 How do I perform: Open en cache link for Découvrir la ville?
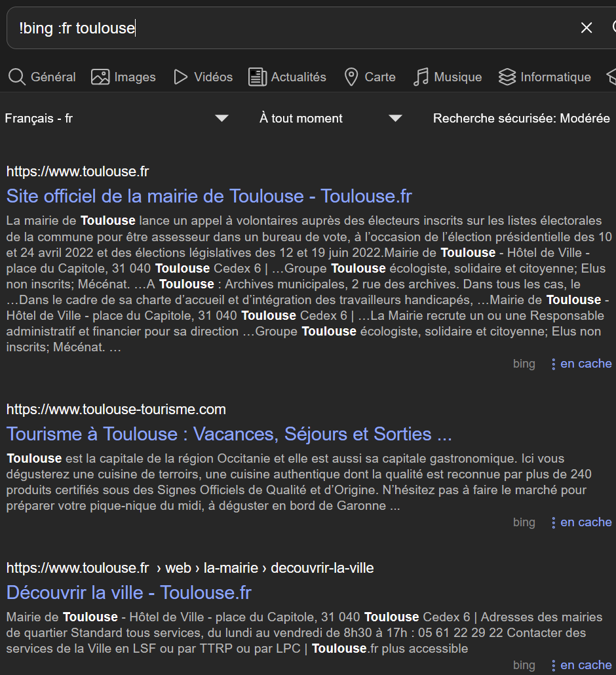pos(586,665)
